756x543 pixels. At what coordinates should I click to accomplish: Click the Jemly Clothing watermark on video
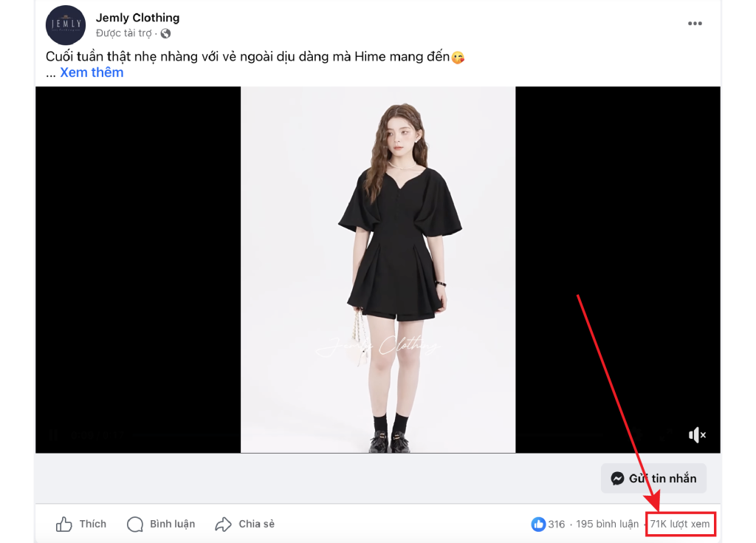[x=377, y=346]
